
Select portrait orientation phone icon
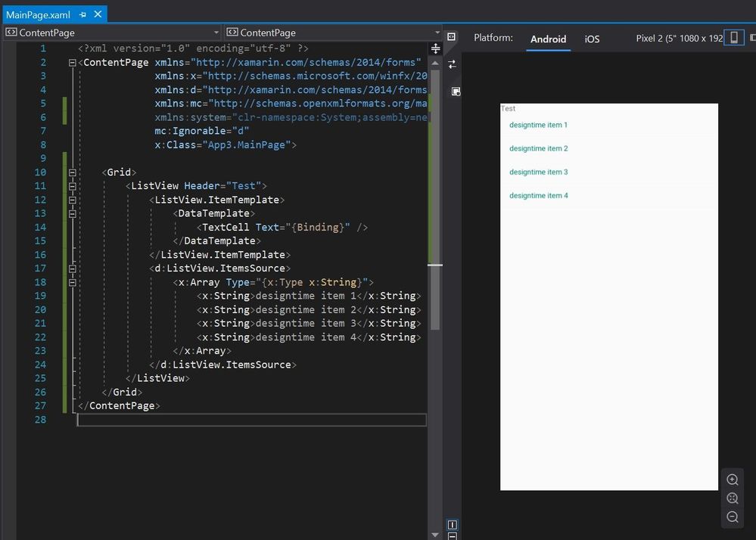point(733,38)
